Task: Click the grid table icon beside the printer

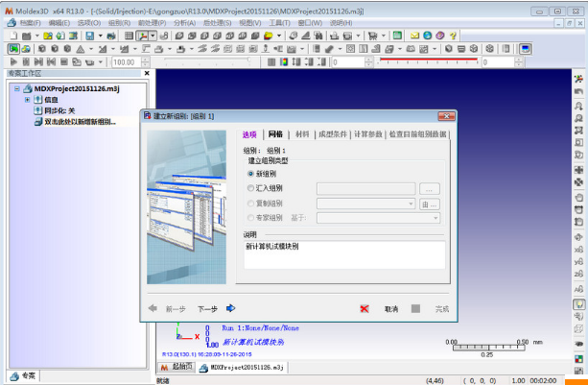Action: coord(129,36)
